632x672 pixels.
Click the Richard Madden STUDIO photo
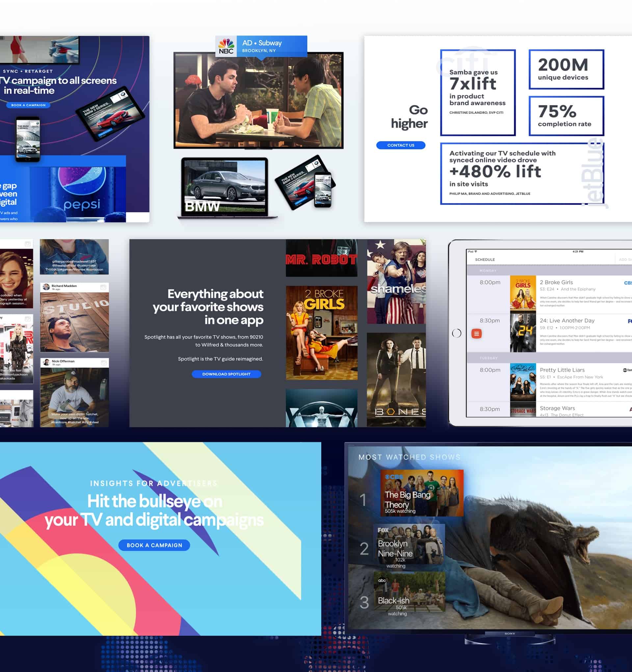74,322
